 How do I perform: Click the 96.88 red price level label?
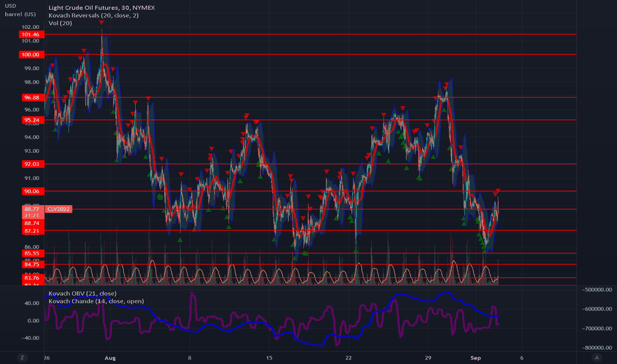[x=32, y=97]
